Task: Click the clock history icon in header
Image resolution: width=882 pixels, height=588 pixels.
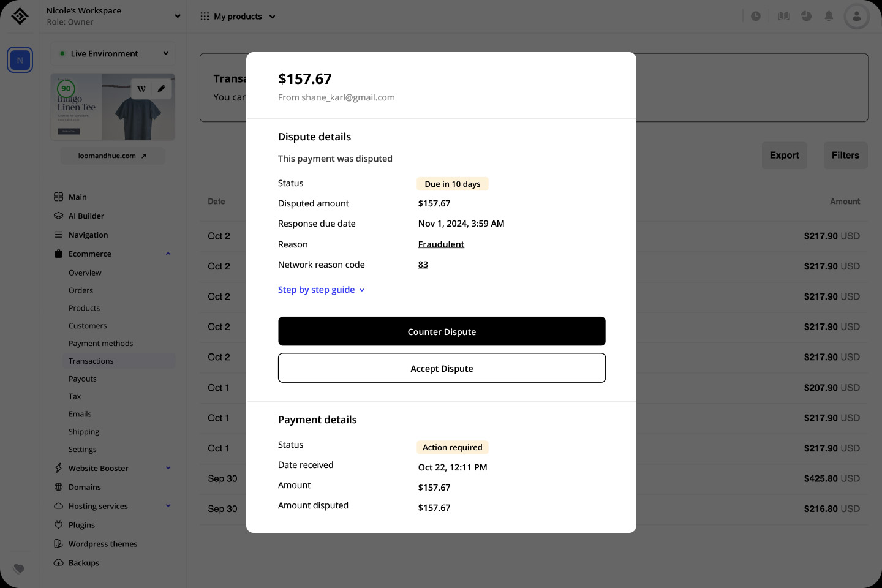Action: point(756,17)
